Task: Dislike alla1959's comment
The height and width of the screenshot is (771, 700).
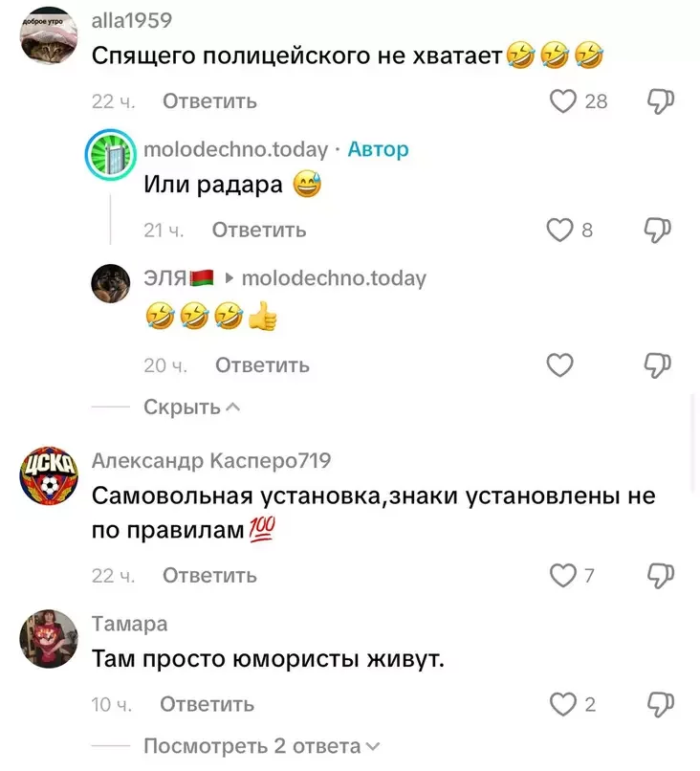Action: tap(660, 101)
